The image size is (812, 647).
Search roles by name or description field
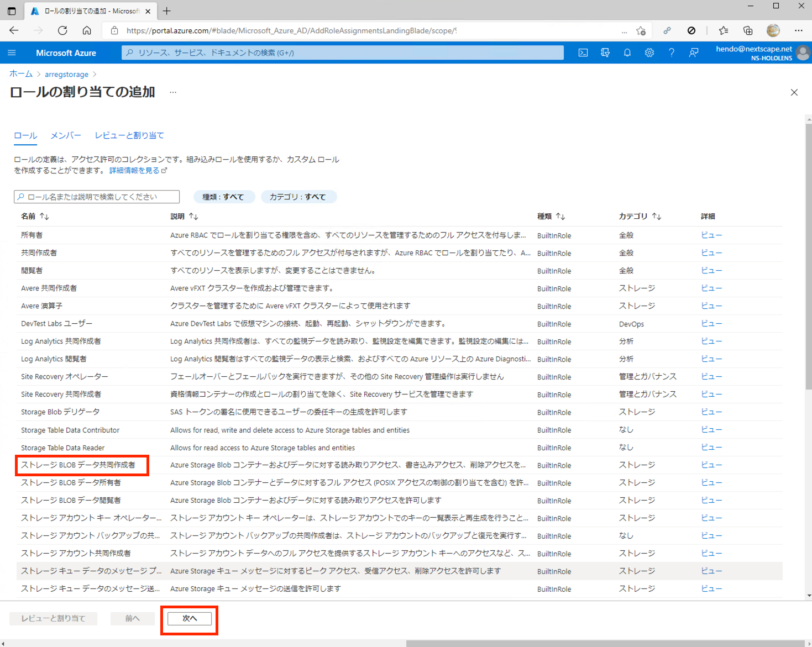point(97,197)
